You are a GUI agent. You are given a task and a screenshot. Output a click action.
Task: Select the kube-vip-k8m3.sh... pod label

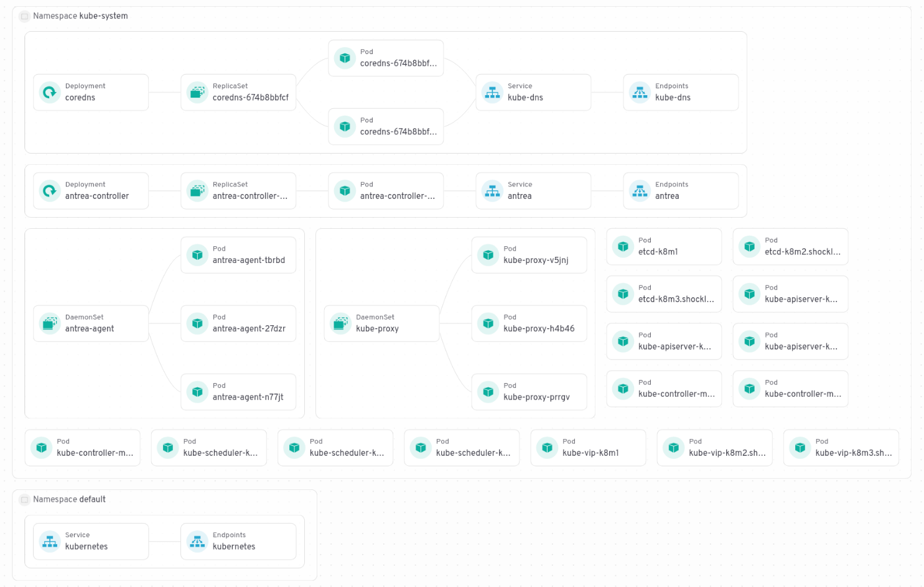click(854, 453)
